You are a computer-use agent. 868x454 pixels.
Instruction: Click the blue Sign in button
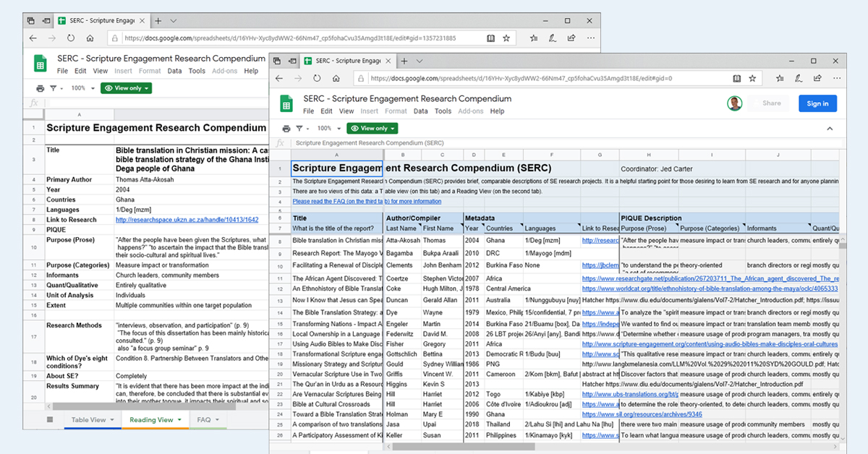(x=817, y=103)
